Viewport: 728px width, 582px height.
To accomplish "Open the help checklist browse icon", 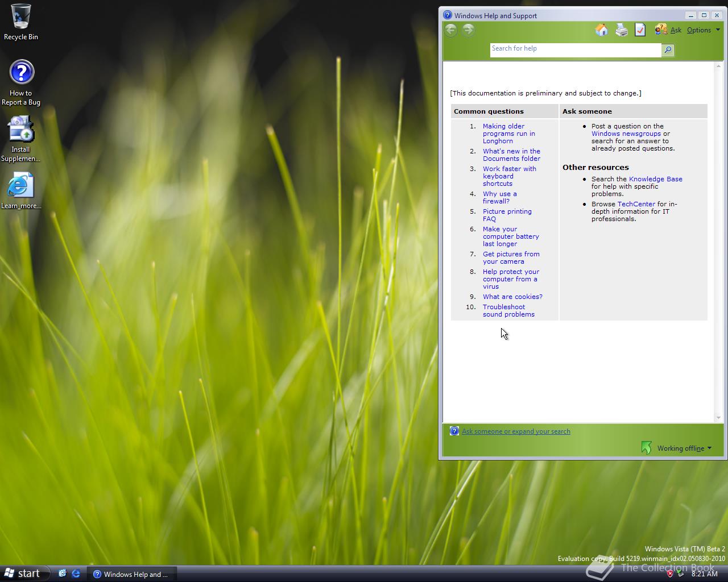I will (640, 30).
